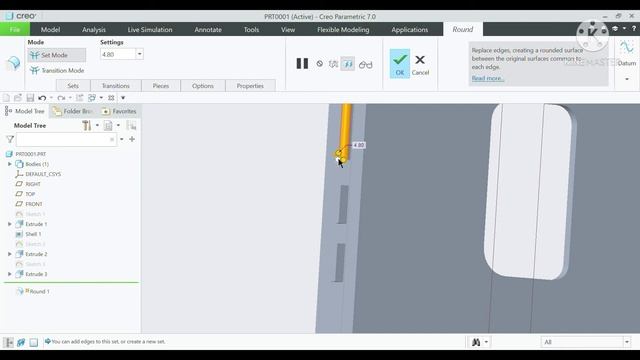Open the Tools ribbon tab
The image size is (640, 360).
251,29
